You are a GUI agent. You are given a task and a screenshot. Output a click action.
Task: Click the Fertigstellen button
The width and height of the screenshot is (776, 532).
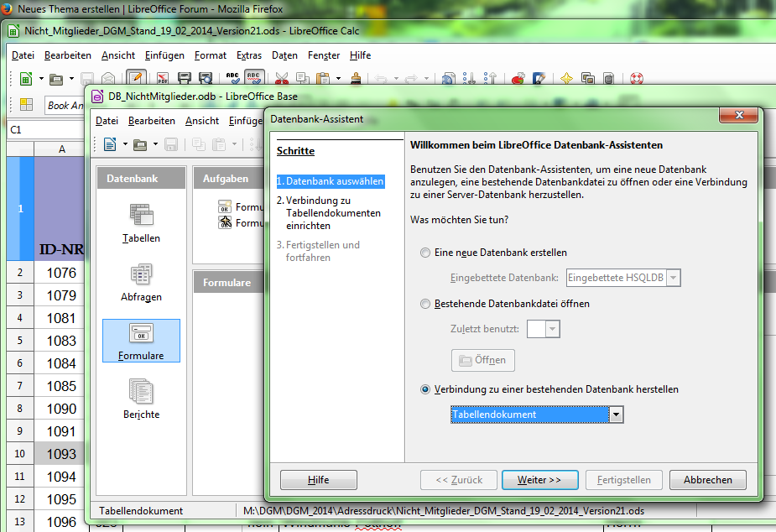click(x=623, y=480)
